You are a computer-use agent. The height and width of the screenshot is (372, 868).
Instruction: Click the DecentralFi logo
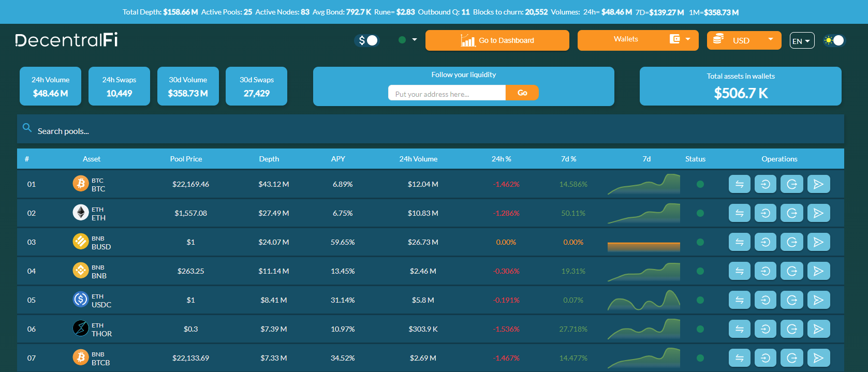tap(66, 40)
